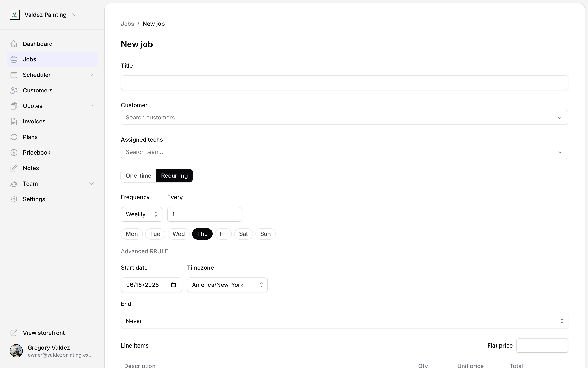This screenshot has width=588, height=368.
Task: Toggle the Sun weekday pill
Action: pos(265,234)
